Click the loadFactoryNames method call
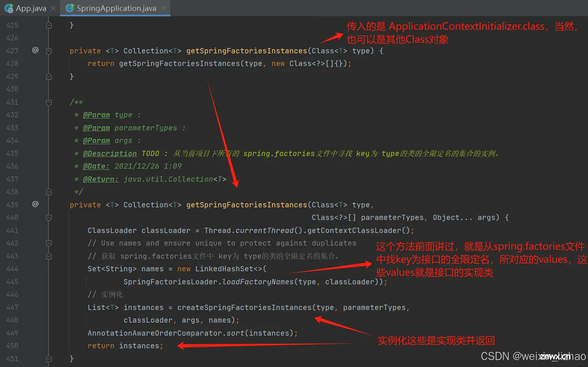Image resolution: width=588 pixels, height=367 pixels. tap(258, 282)
